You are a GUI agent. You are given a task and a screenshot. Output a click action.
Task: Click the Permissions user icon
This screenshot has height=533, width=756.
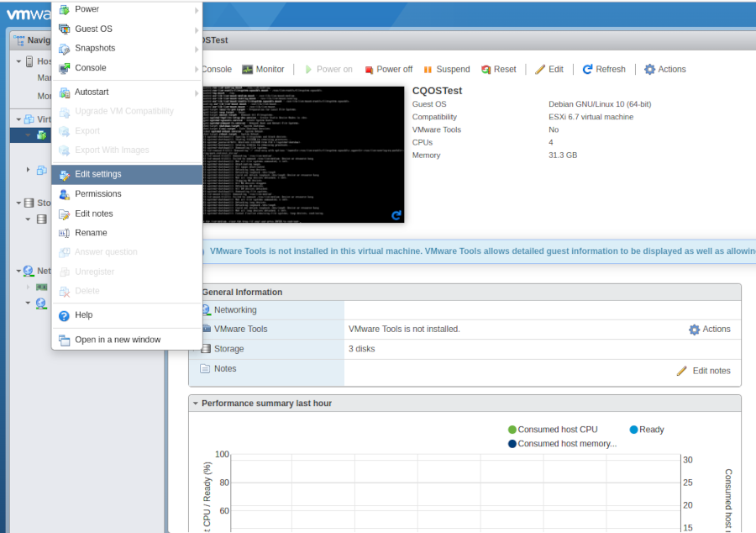coord(64,194)
